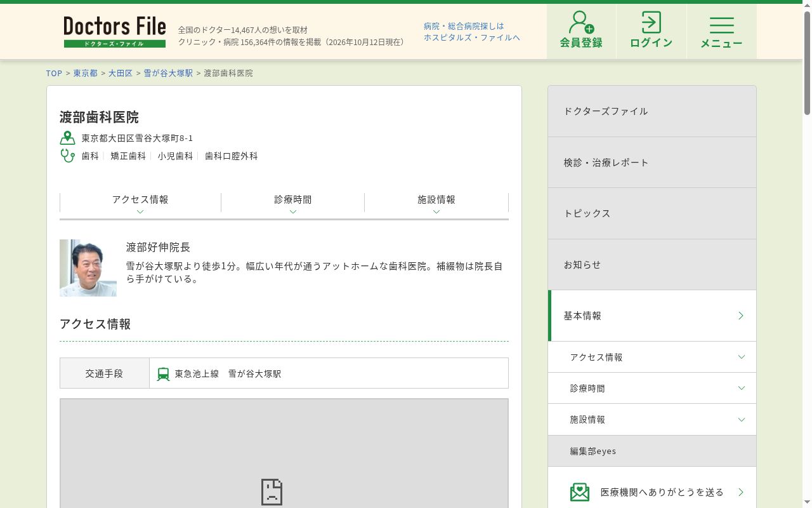812x508 pixels.
Task: Expand chevron under 施設情報 tab
Action: 436,211
